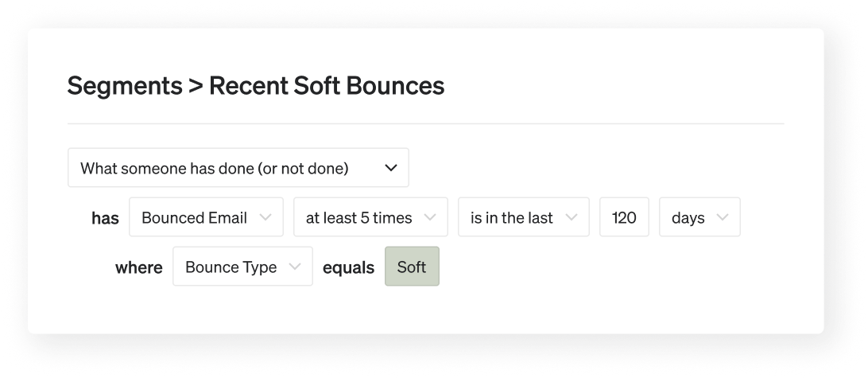Click the chevron on the condition type selector
Viewport: 868px width, 378px height.
coord(390,168)
